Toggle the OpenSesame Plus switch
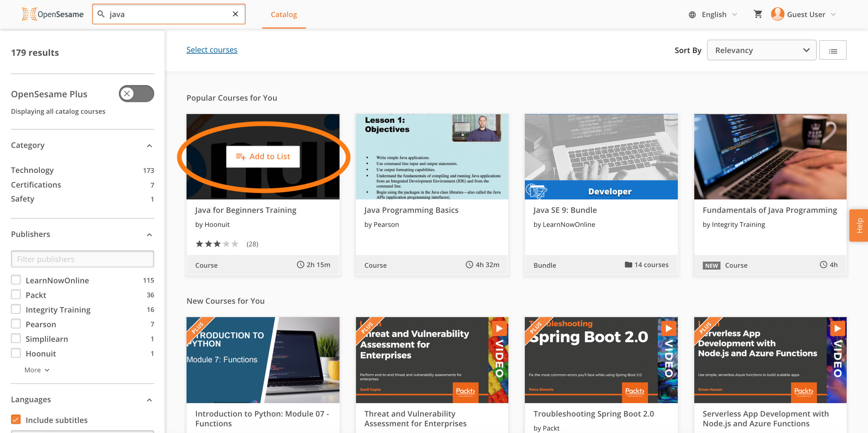Image resolution: width=868 pixels, height=433 pixels. (137, 94)
